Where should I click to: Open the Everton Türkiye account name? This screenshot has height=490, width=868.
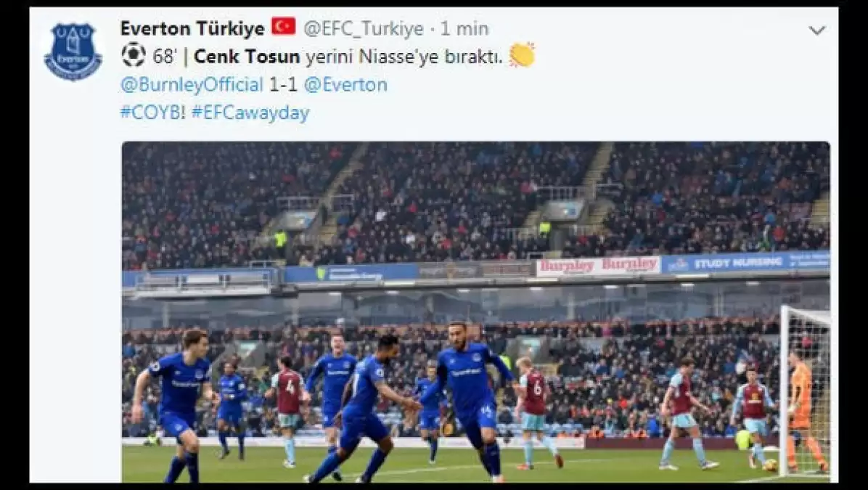192,28
